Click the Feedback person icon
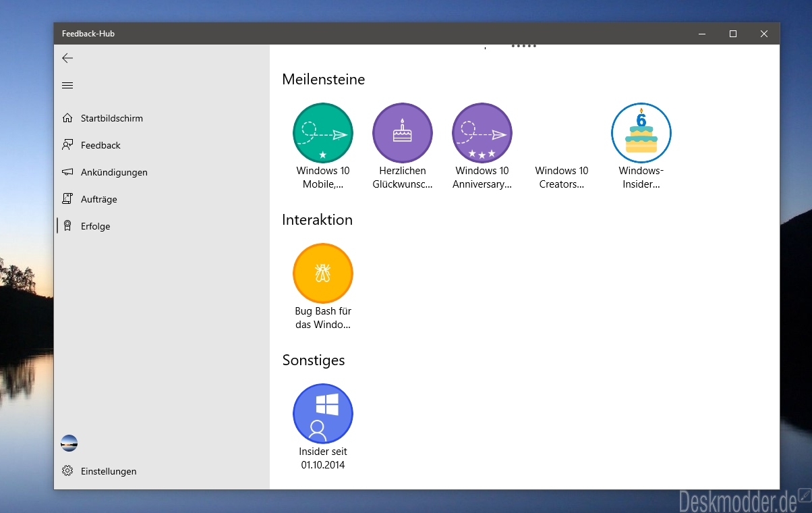This screenshot has height=513, width=812. pyautogui.click(x=67, y=145)
